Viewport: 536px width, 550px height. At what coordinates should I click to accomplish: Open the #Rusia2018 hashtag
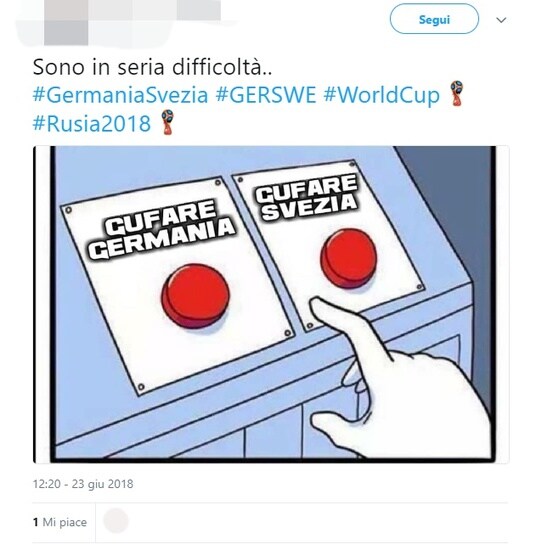[x=92, y=123]
